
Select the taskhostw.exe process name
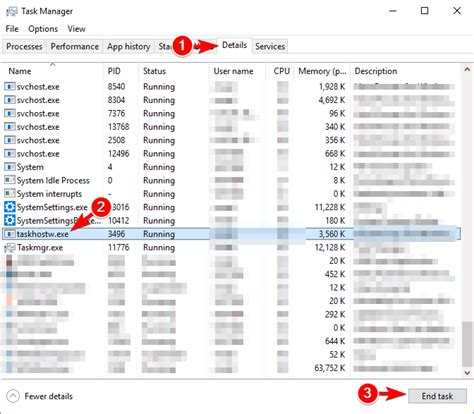coord(43,234)
